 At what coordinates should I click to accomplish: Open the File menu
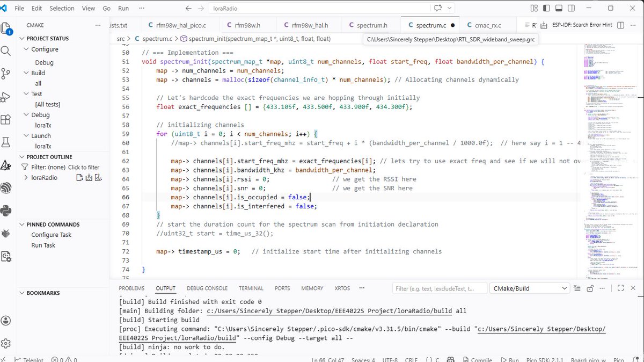point(19,9)
